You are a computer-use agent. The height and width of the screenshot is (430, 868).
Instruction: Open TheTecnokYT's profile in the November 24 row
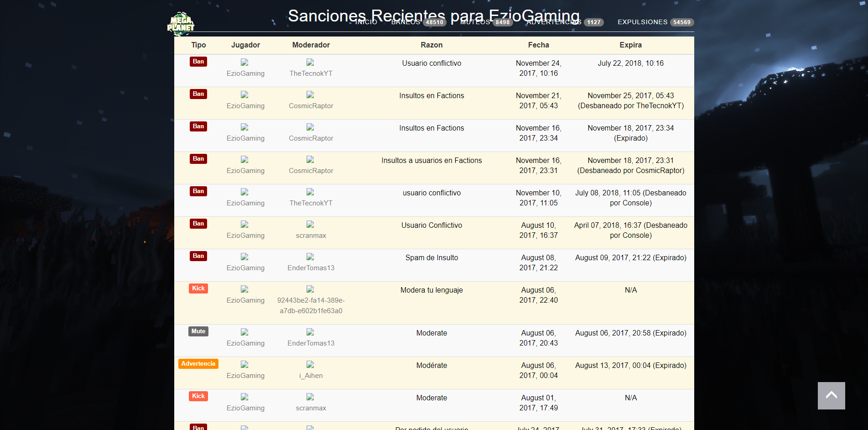coord(311,73)
